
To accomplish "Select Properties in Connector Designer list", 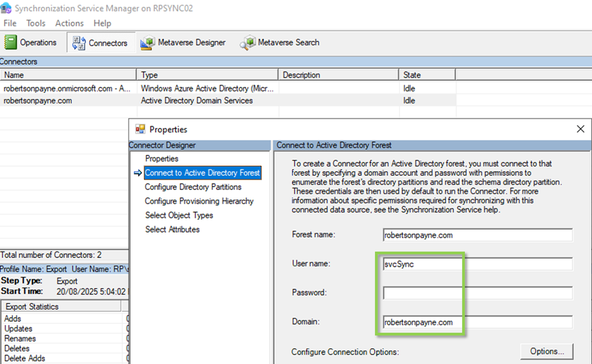I will pos(162,159).
